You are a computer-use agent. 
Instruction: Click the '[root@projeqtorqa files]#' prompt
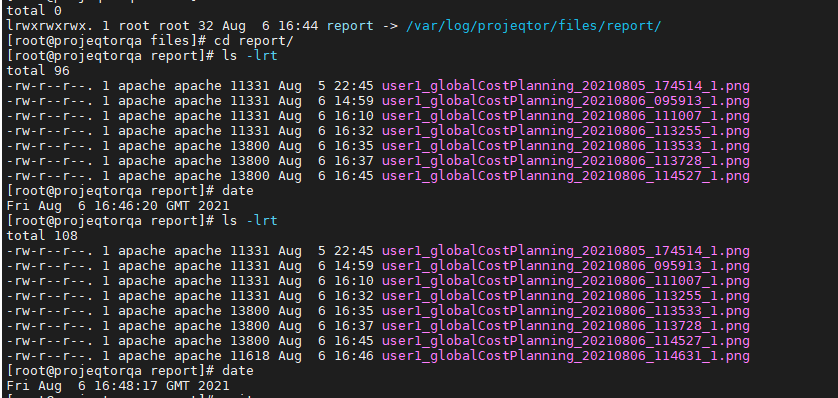click(x=107, y=41)
